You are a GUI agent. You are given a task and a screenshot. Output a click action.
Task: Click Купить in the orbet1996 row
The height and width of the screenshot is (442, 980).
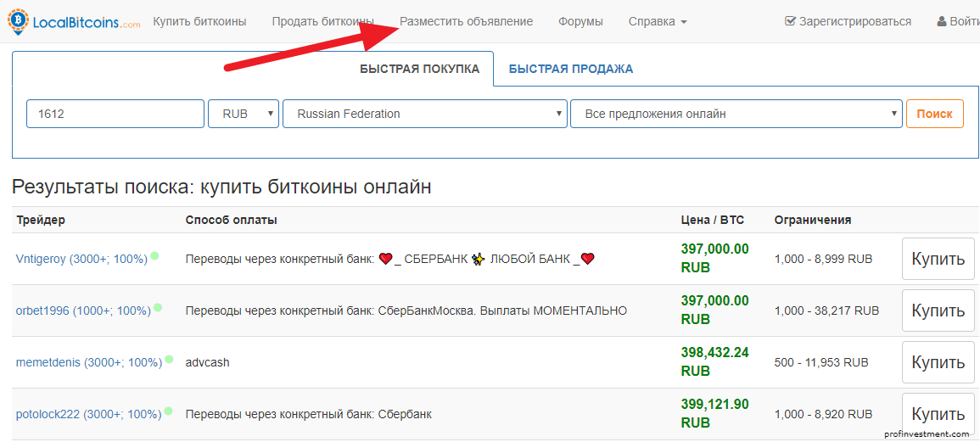(938, 311)
